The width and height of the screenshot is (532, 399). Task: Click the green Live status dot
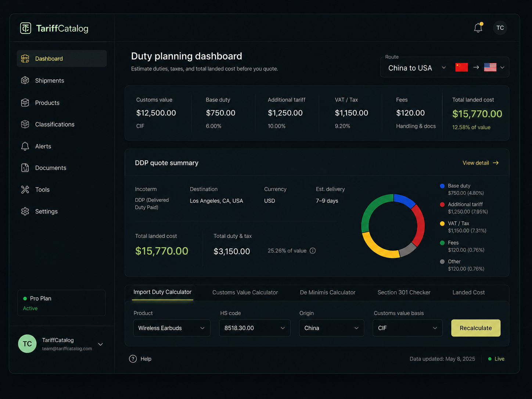click(490, 359)
